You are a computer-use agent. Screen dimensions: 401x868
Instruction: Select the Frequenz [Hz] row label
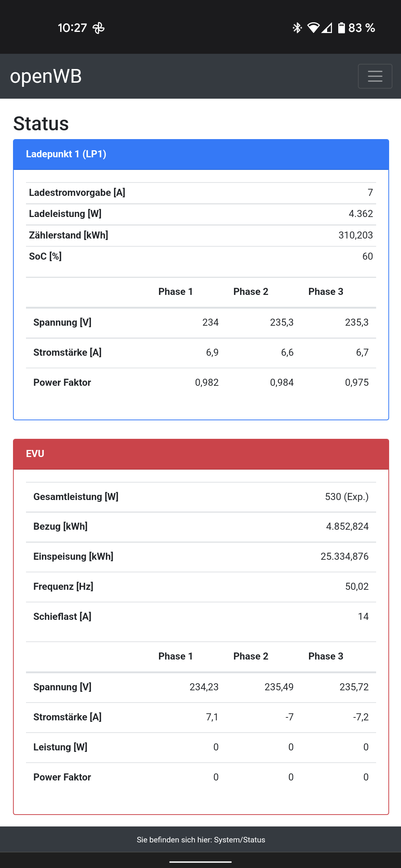(x=63, y=586)
